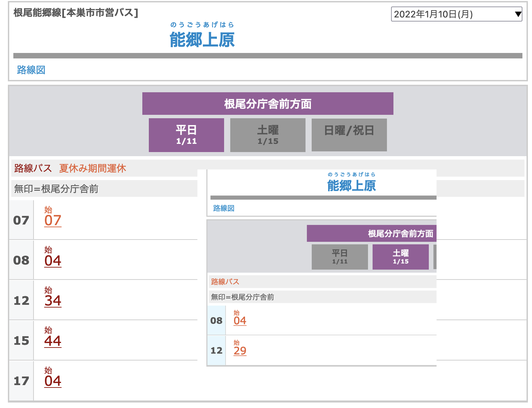Click the inset 根尾分庁舎前方面 direction header
This screenshot has width=532, height=408.
400,234
